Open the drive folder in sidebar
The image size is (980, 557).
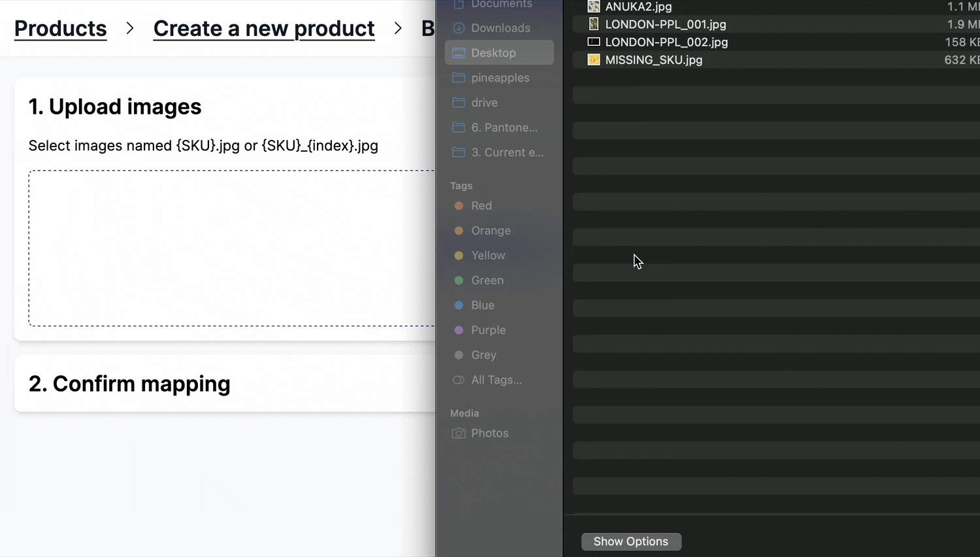coord(484,102)
